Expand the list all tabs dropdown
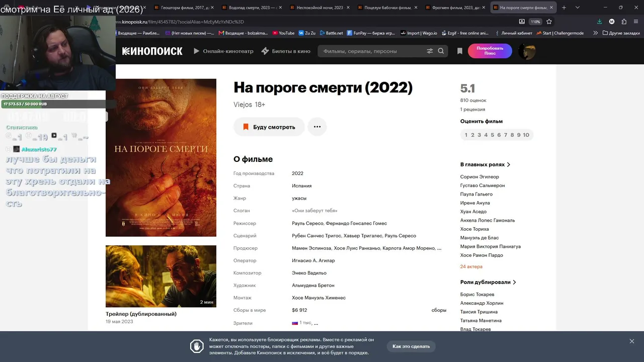This screenshot has width=644, height=362. 578,8
